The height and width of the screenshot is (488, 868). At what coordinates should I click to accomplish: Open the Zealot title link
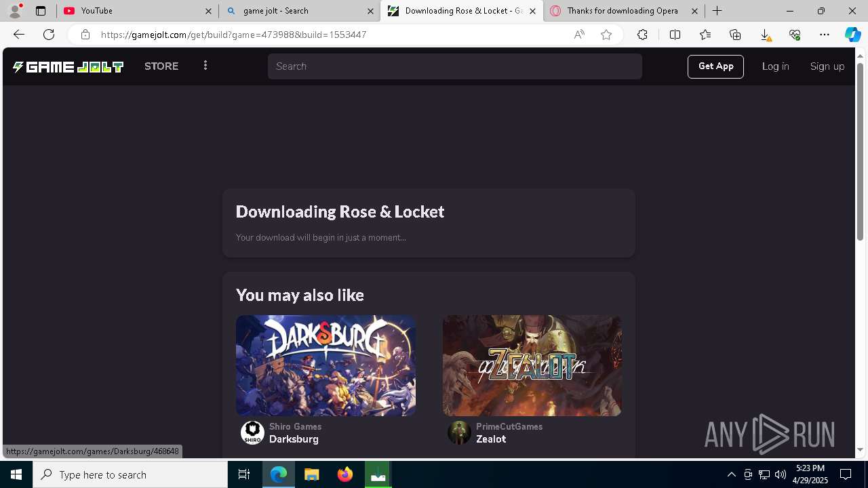click(x=491, y=439)
